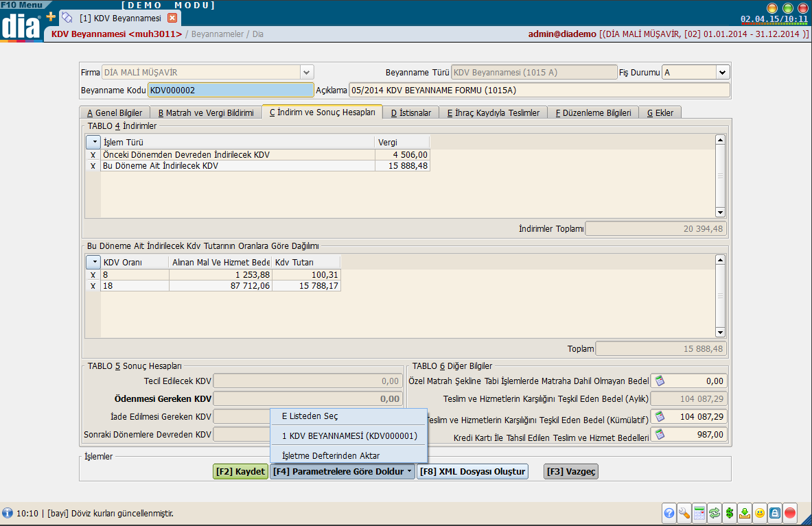This screenshot has height=526, width=812.
Task: Choose E Listeden Seç menu entry
Action: 349,416
